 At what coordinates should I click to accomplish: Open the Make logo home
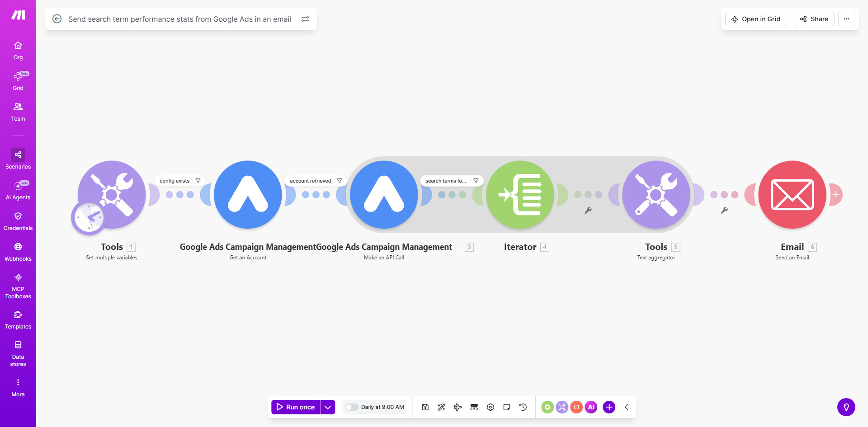[18, 15]
